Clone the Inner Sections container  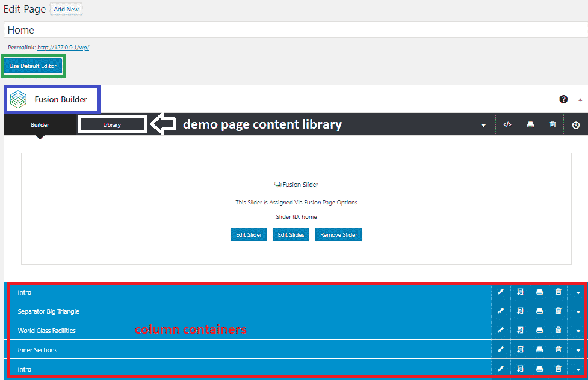(x=520, y=350)
